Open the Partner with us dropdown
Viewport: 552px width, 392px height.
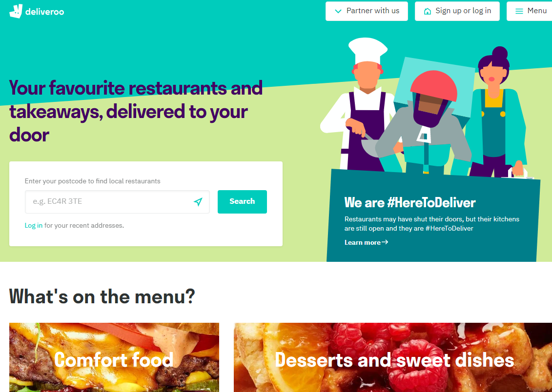(x=367, y=11)
